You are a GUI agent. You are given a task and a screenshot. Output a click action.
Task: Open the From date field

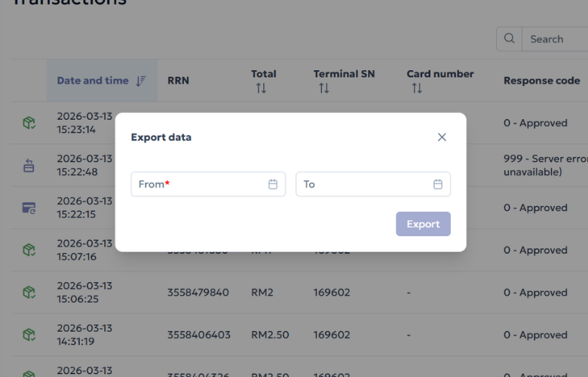pyautogui.click(x=208, y=184)
